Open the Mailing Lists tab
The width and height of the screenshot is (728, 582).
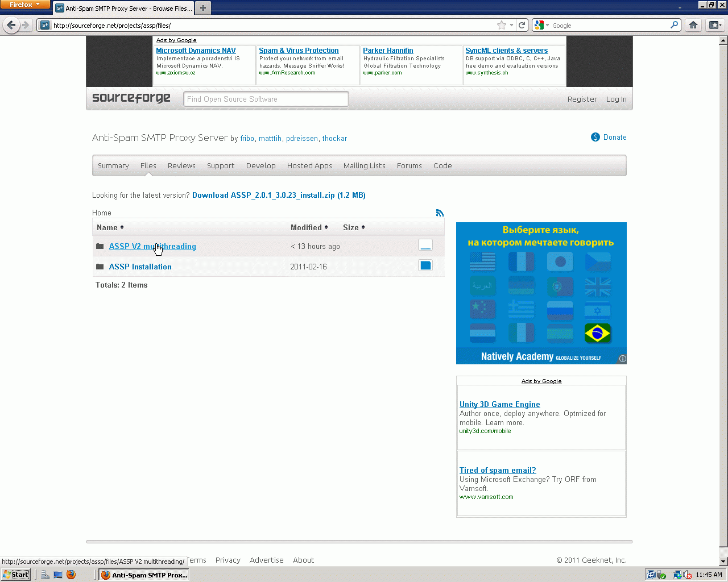click(365, 165)
